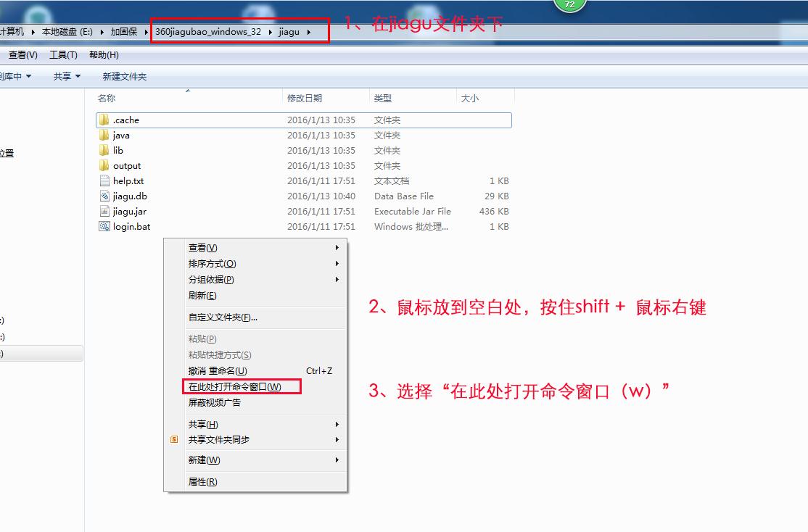The height and width of the screenshot is (532, 808).
Task: Click the java folder icon
Action: (104, 135)
